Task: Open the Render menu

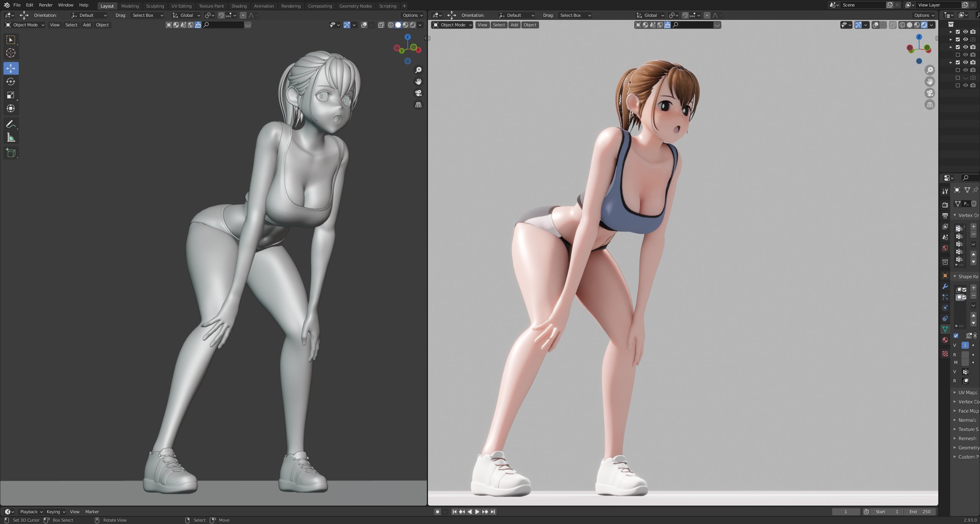Action: (46, 5)
